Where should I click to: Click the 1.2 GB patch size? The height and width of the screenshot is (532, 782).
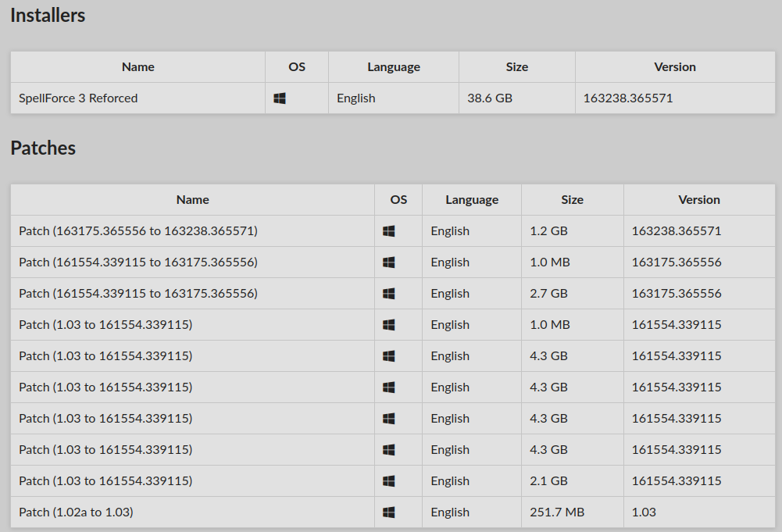click(548, 231)
